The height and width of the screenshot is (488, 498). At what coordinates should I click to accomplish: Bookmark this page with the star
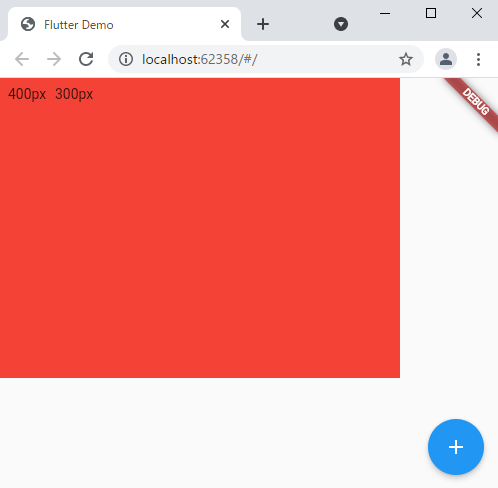tap(406, 59)
